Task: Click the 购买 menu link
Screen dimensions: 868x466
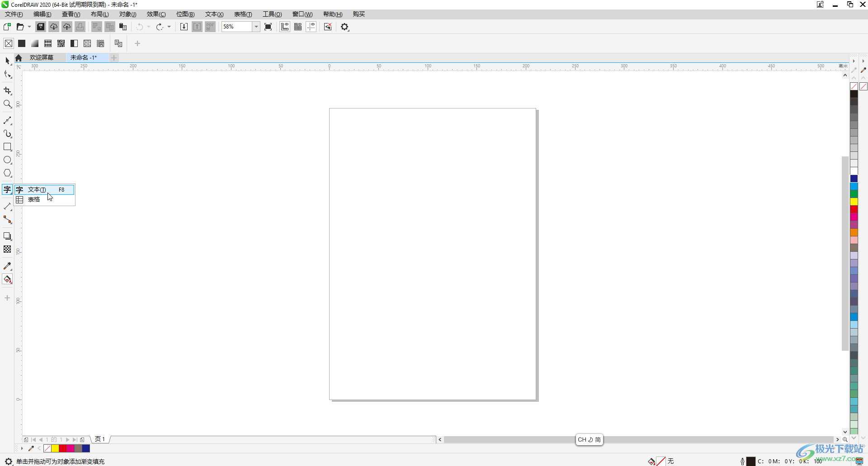Action: coord(359,14)
